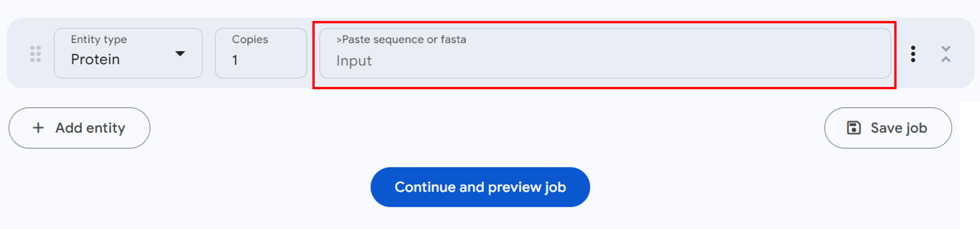Viewport: 980px width, 229px height.
Task: Click the Copies label text
Action: pos(250,39)
